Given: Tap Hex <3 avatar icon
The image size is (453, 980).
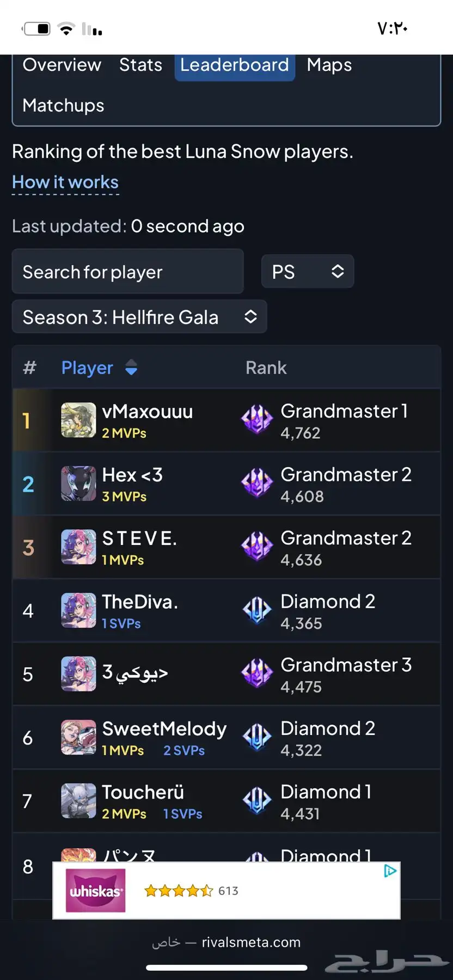Looking at the screenshot, I should (x=78, y=483).
